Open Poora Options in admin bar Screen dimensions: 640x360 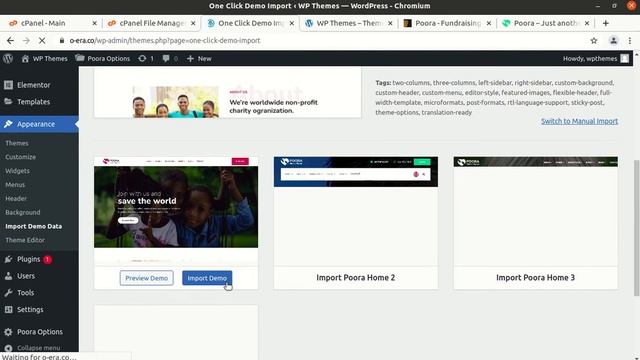pyautogui.click(x=103, y=58)
